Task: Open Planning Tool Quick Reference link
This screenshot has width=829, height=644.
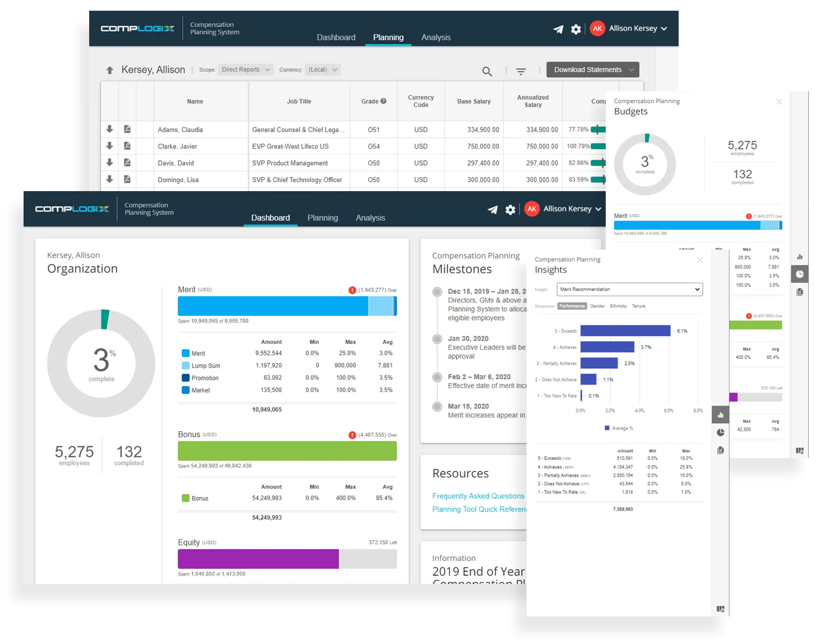Action: point(479,509)
